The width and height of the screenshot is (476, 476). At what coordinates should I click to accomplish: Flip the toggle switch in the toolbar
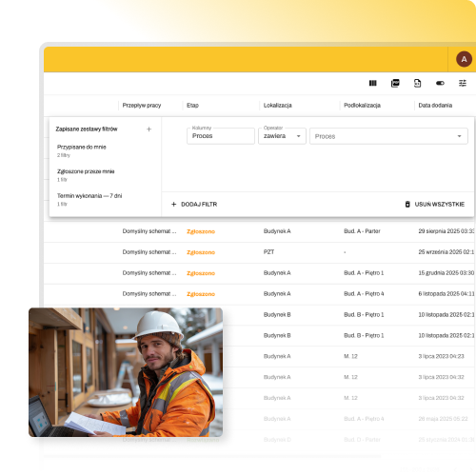coord(440,83)
